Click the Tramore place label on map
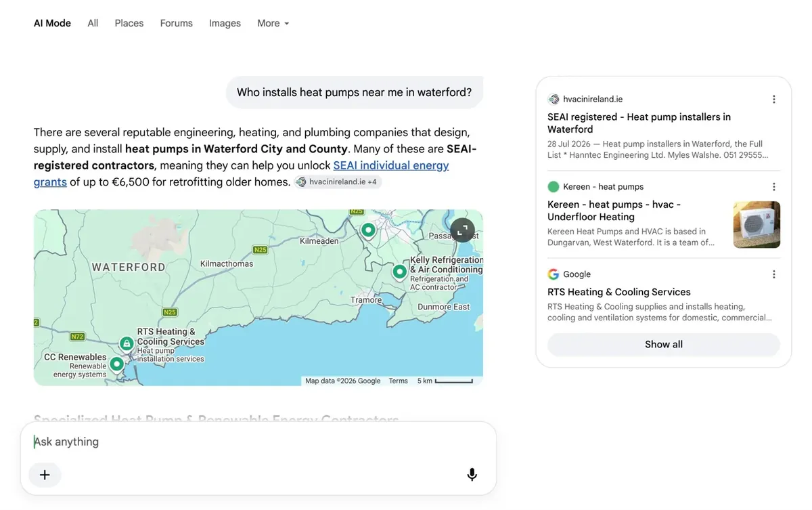Screen dimensions: 812x510 (366, 300)
